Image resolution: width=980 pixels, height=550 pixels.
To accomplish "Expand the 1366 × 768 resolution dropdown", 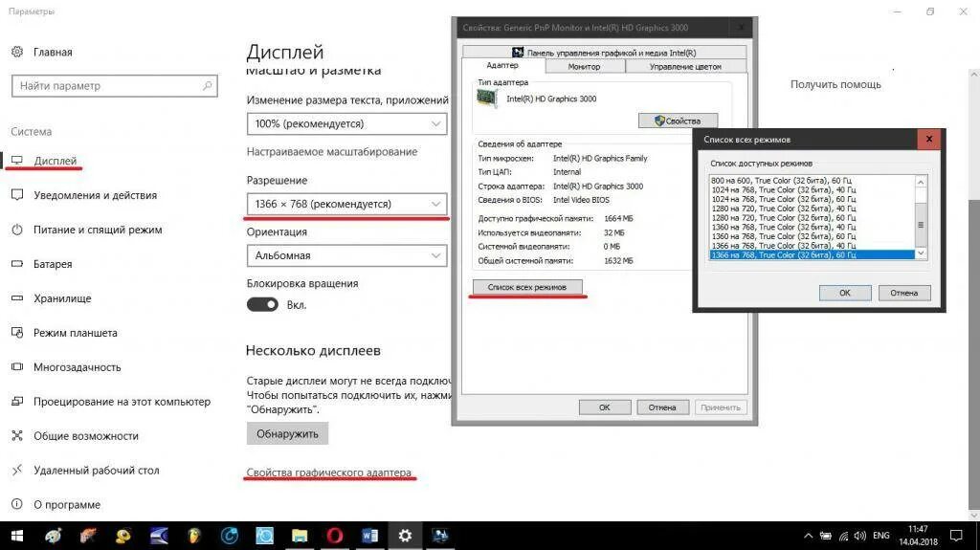I will (x=346, y=204).
